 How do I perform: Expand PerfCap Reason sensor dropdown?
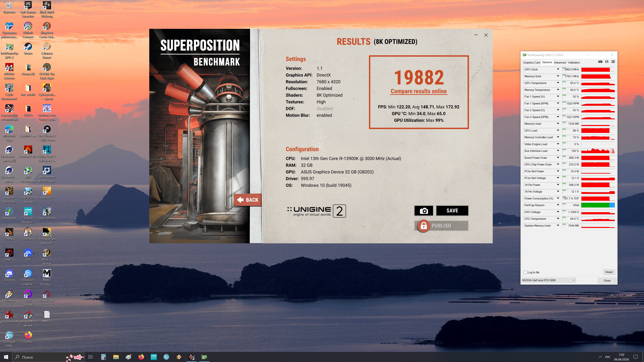click(x=558, y=205)
